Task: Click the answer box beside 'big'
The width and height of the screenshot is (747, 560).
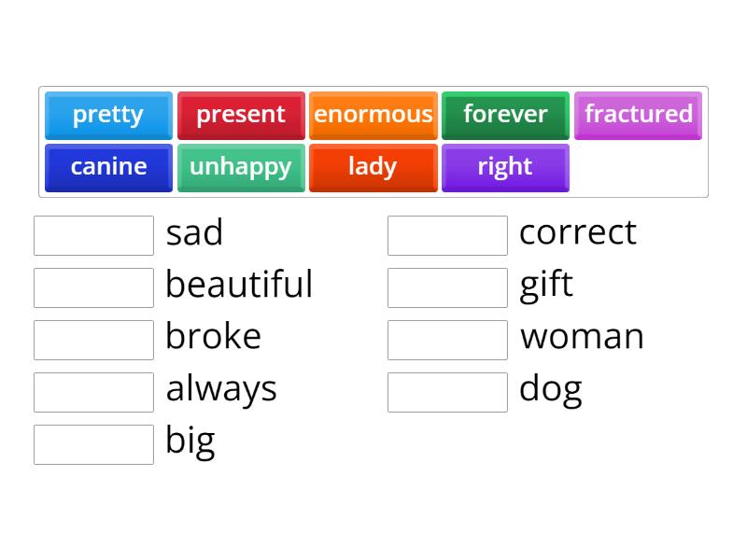Action: click(93, 444)
